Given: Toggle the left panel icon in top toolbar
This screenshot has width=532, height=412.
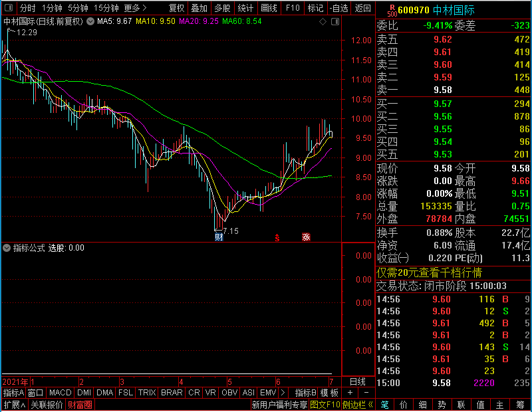Looking at the screenshot, I should tap(9, 7).
